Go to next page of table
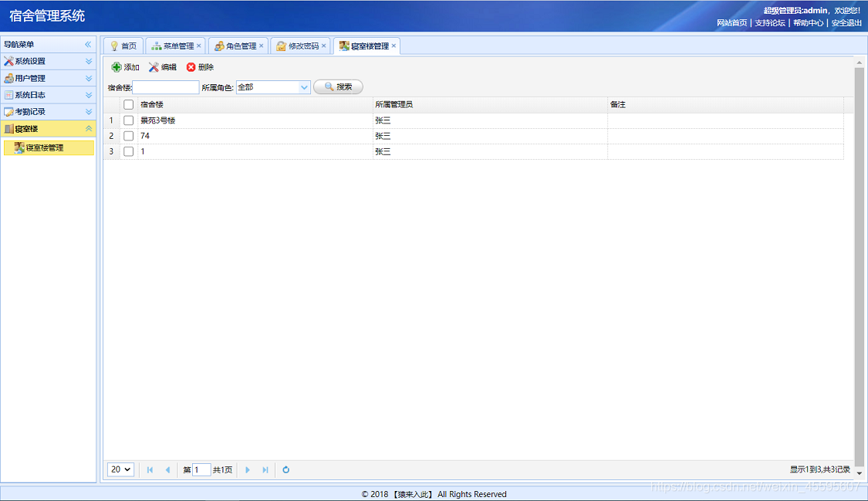The height and width of the screenshot is (501, 868). [248, 469]
